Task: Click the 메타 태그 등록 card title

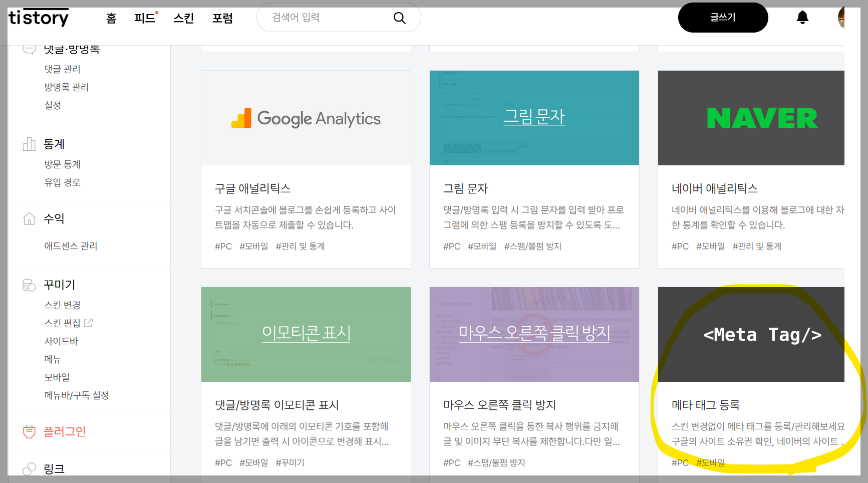Action: tap(706, 405)
